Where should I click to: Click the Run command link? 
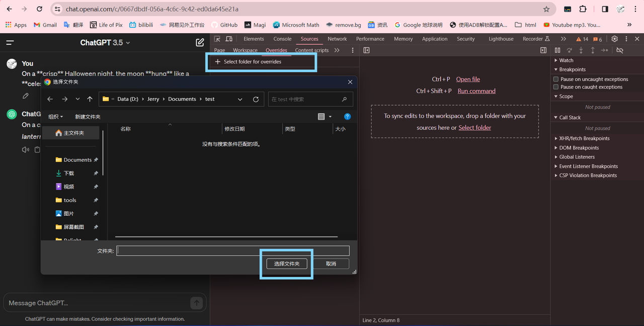point(476,91)
